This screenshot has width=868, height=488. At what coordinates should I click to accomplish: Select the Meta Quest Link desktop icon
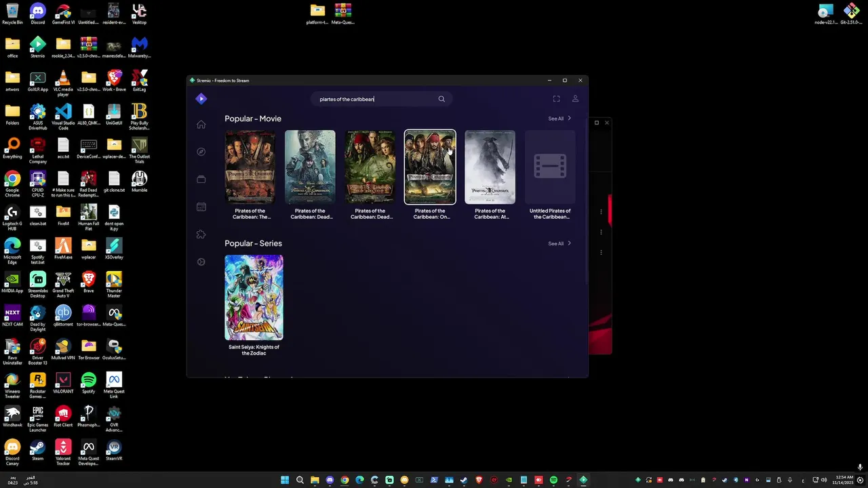(114, 385)
